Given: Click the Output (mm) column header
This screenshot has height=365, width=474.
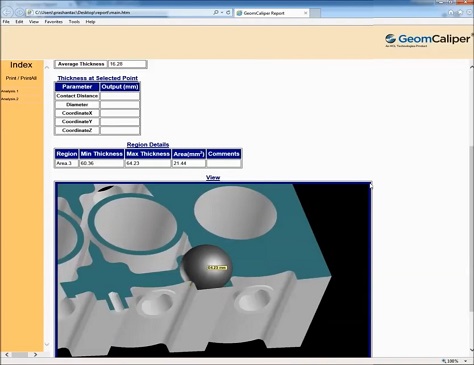Looking at the screenshot, I should [x=120, y=87].
